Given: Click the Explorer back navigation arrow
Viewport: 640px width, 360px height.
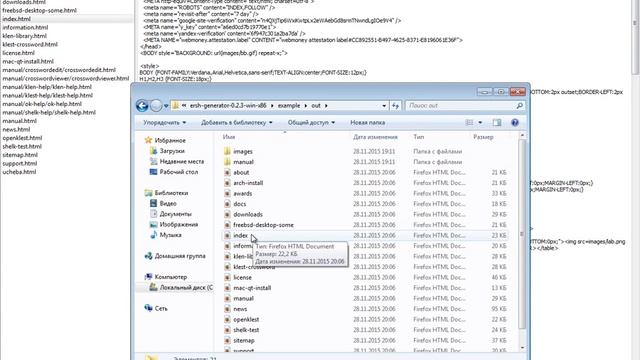Looking at the screenshot, I should tap(142, 106).
